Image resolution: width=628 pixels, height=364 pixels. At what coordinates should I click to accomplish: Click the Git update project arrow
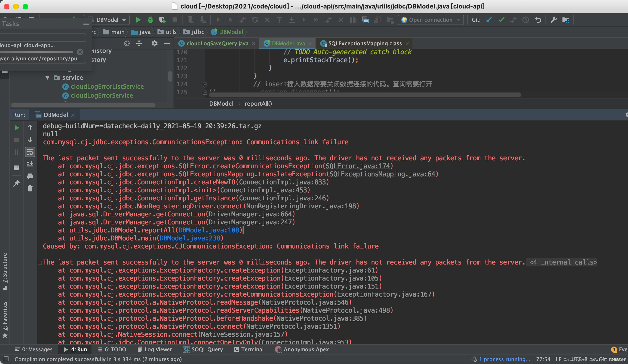(x=489, y=20)
